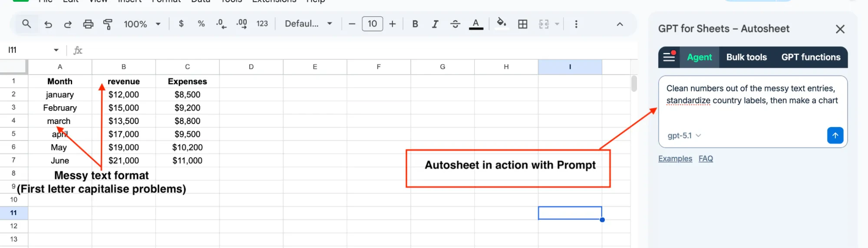Select the cell containing $19,000
Screen dimensions: 868x248
coord(124,147)
